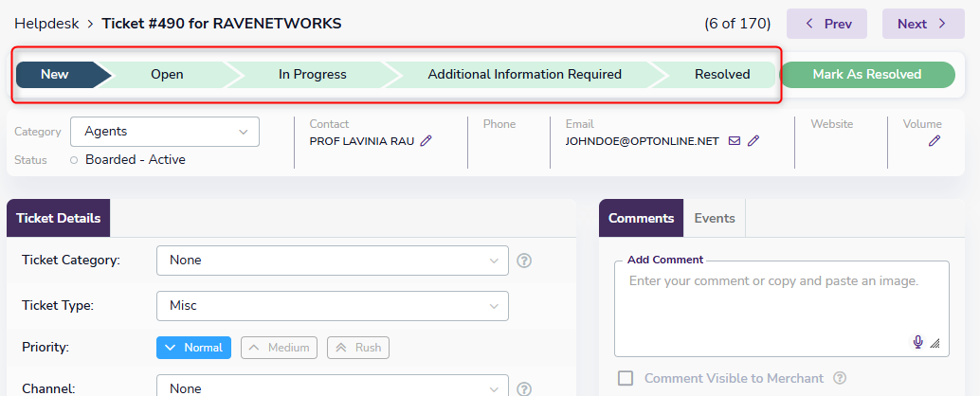Screen dimensions: 980x396
Task: Set priority to Rush
Action: coord(358,348)
